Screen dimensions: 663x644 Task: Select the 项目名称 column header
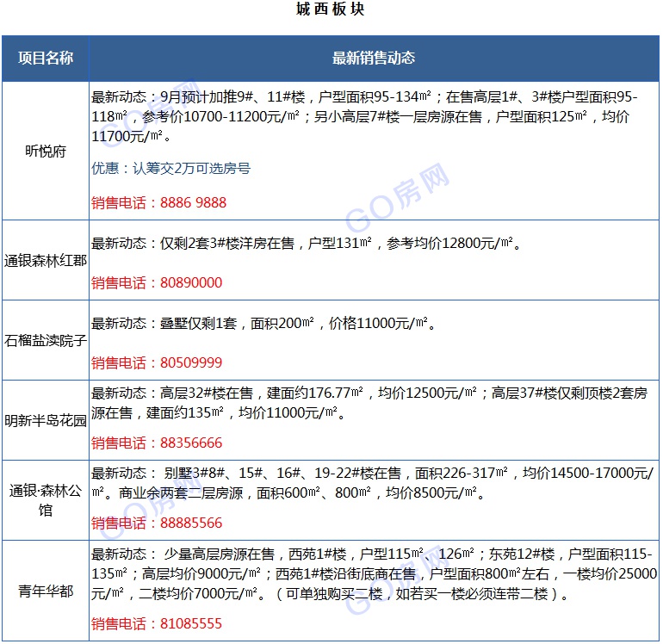click(x=46, y=58)
